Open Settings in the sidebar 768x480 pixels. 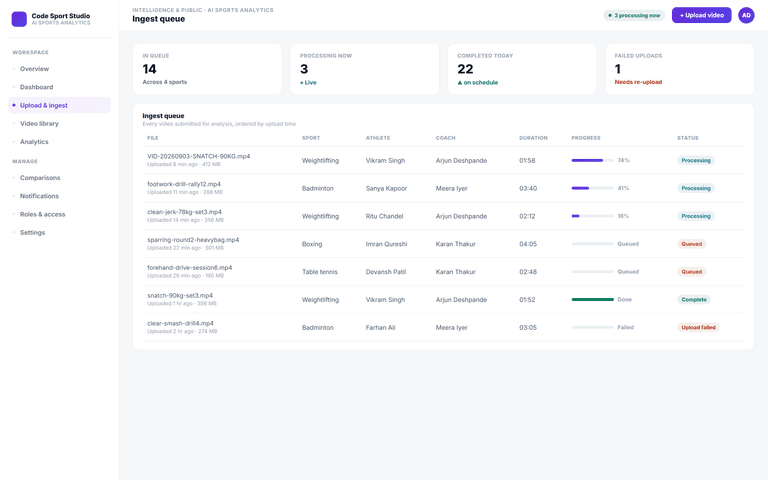tap(59, 232)
